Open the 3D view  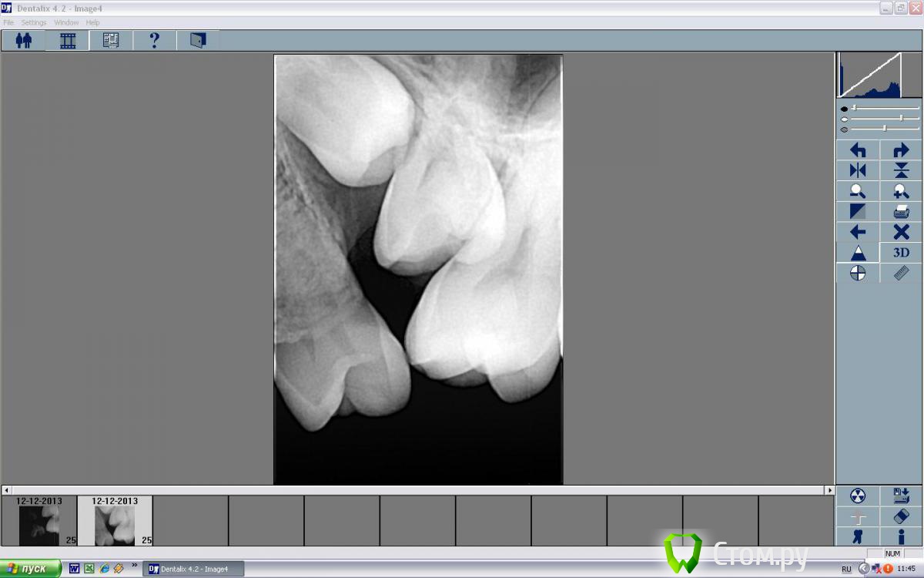(899, 252)
